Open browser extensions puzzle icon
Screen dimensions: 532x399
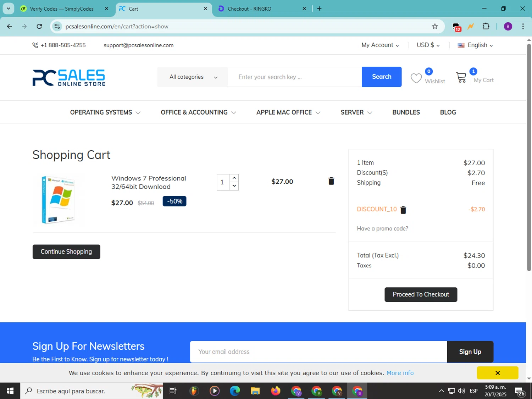(x=486, y=26)
